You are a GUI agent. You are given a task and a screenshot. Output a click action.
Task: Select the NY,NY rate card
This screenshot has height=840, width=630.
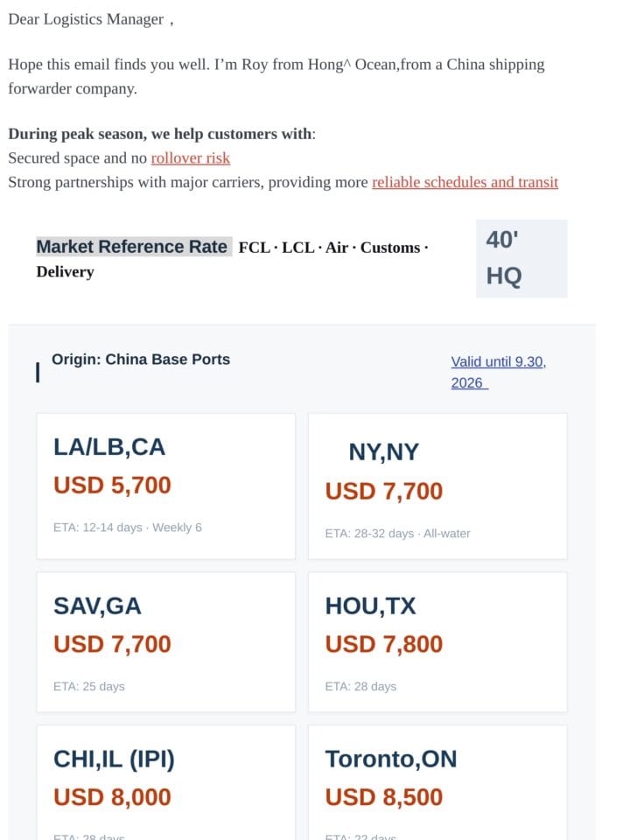[437, 486]
